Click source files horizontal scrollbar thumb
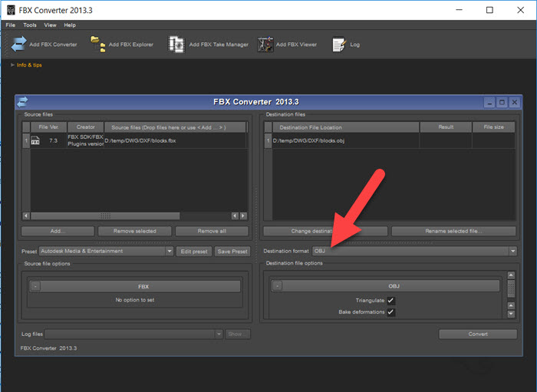This screenshot has height=392, width=537. pyautogui.click(x=105, y=216)
